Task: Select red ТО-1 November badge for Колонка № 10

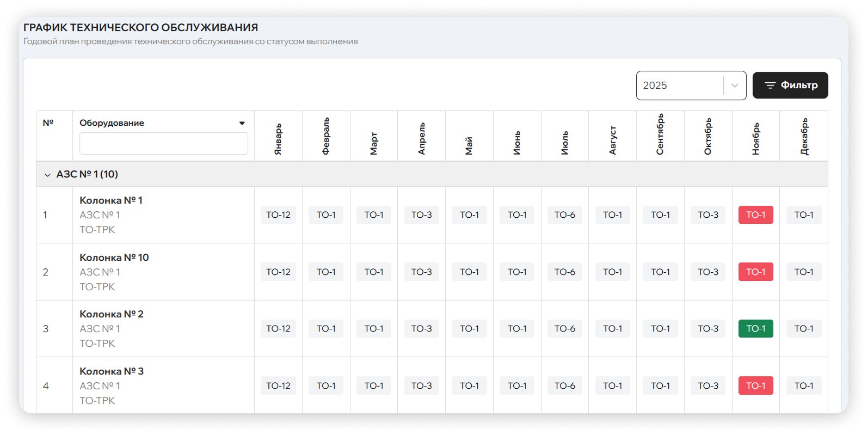Action: [x=755, y=272]
